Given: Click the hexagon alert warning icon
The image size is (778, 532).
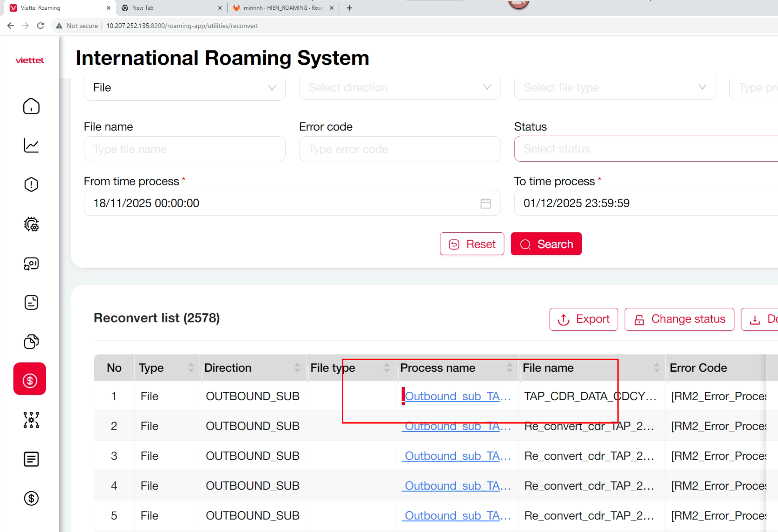Looking at the screenshot, I should [x=31, y=184].
